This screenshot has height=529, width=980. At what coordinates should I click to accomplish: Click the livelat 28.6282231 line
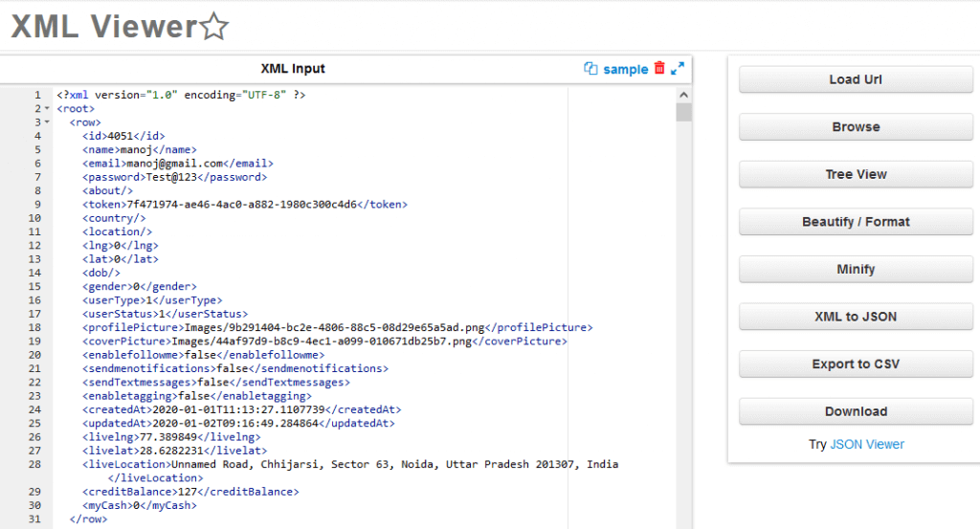(x=174, y=452)
